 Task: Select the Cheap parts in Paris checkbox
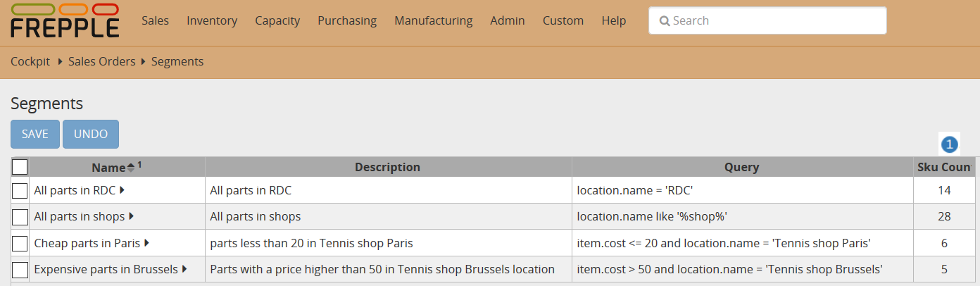point(20,244)
